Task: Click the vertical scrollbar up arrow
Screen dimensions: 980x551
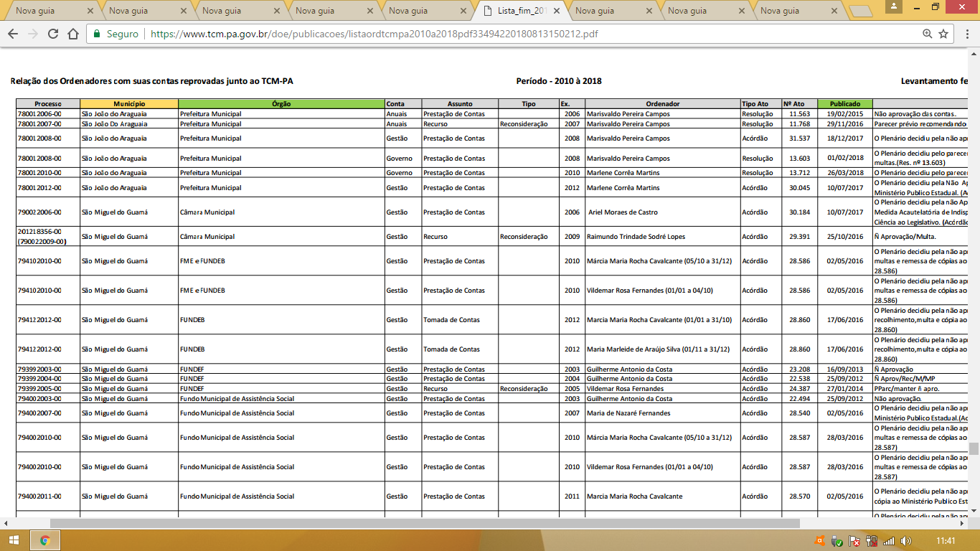Action: tap(974, 54)
